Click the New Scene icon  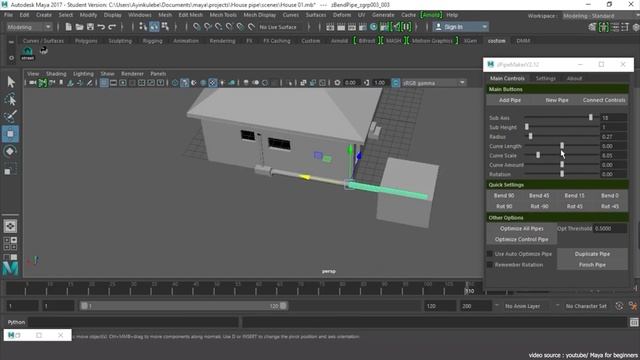pos(69,27)
